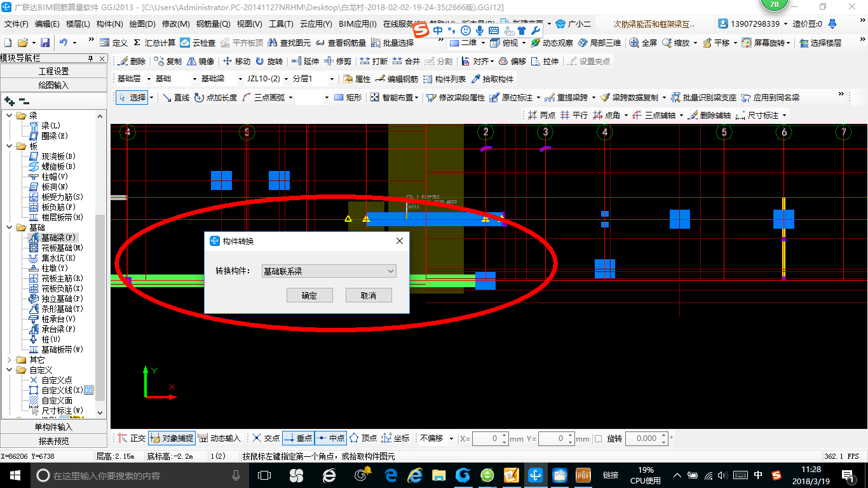This screenshot has width=868, height=488.
Task: Click 全屏 full screen zoom
Action: [643, 43]
